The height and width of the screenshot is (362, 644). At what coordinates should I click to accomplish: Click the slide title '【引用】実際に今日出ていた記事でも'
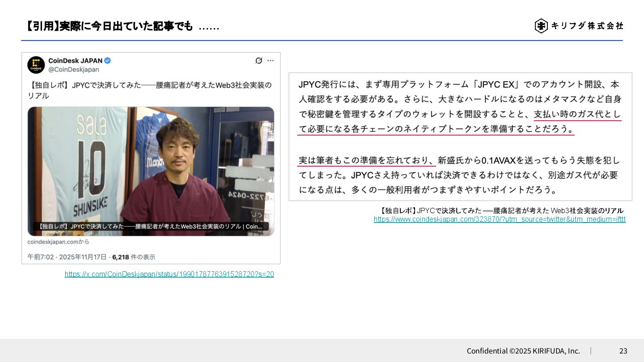(x=109, y=26)
